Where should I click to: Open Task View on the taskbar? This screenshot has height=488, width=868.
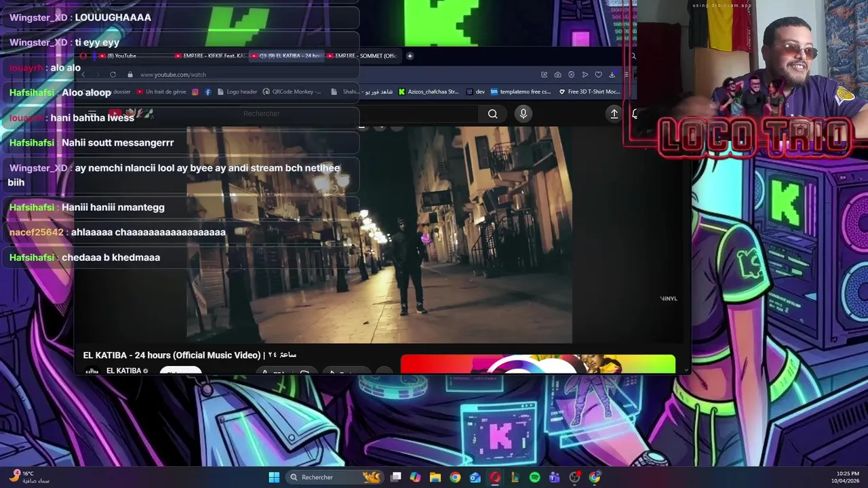point(396,477)
